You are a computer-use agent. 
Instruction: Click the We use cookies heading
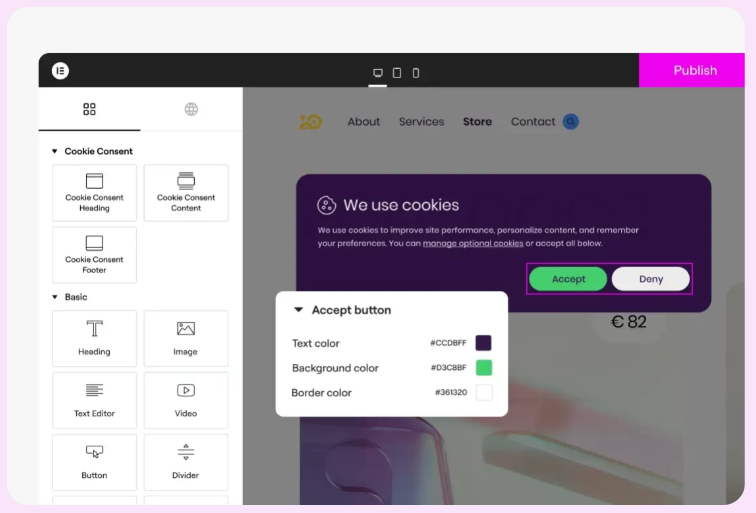tap(401, 205)
